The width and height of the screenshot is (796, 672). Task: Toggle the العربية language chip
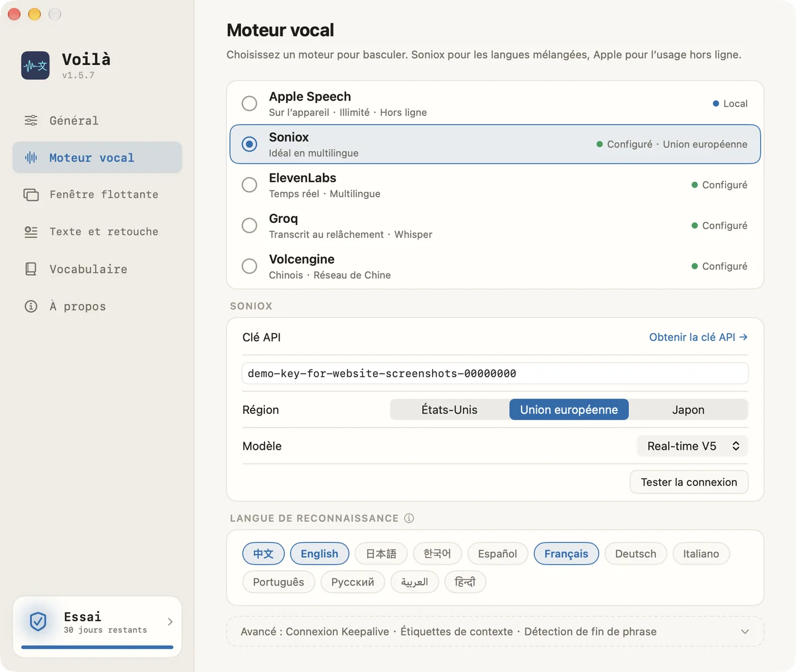(414, 582)
